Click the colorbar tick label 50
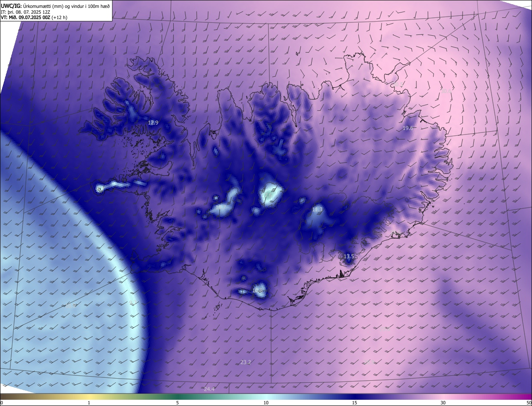 coord(529,403)
